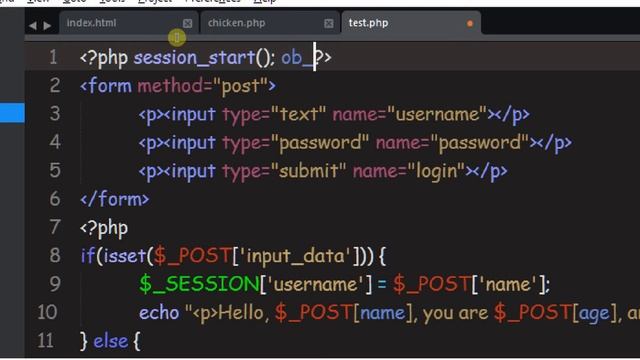640x360 pixels.
Task: Click name="password" on line 4
Action: 452,143
